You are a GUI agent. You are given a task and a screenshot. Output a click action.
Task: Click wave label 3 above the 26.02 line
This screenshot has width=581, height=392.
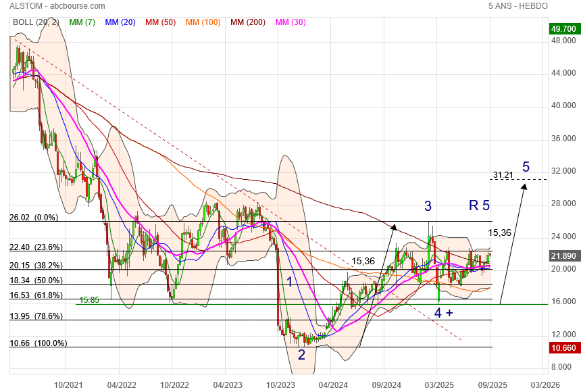click(428, 206)
